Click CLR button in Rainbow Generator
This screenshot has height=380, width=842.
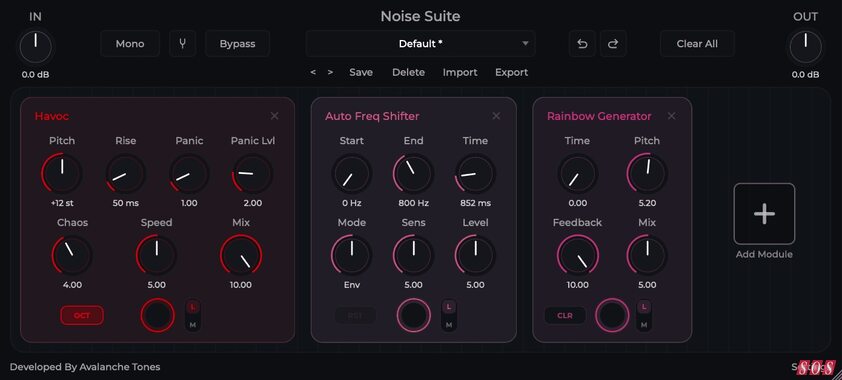(x=565, y=316)
